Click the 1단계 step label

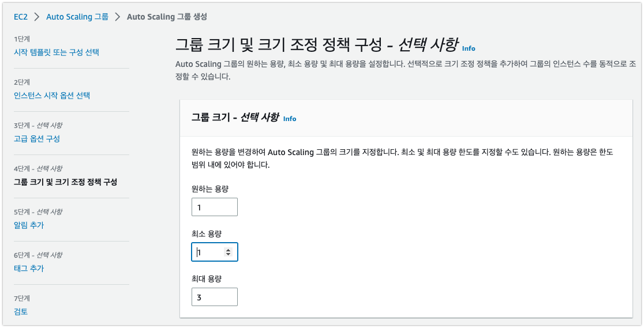click(22, 39)
